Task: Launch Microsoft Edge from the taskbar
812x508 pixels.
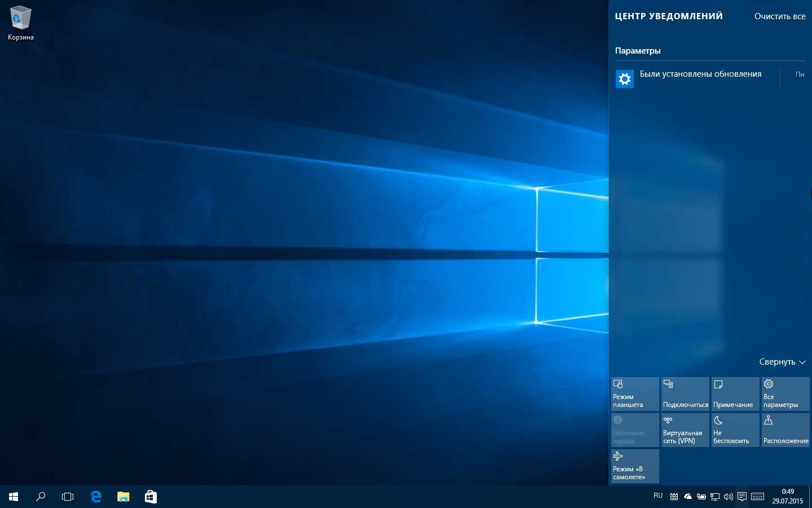Action: [96, 497]
